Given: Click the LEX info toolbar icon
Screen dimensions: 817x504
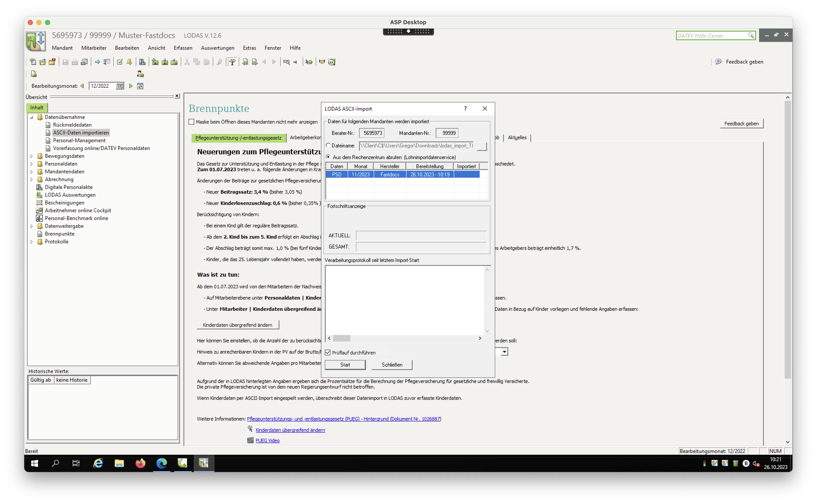Looking at the screenshot, I should (x=332, y=62).
